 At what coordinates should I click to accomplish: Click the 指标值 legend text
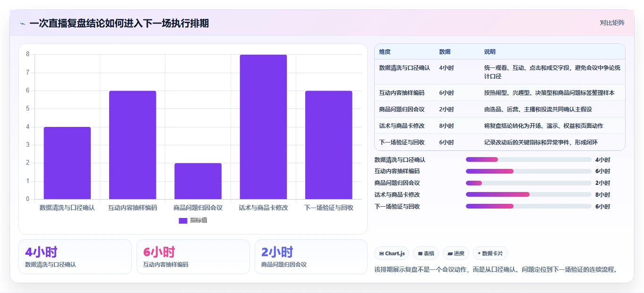198,220
